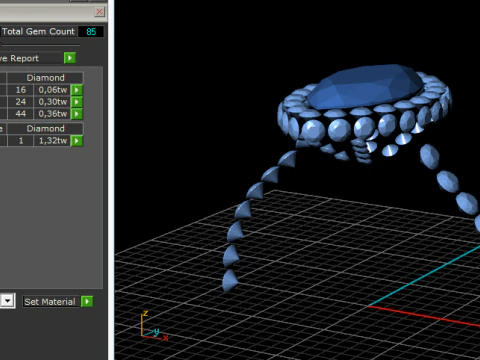This screenshot has height=360, width=480.
Task: Select the gem count cell 1
Action: (20, 141)
